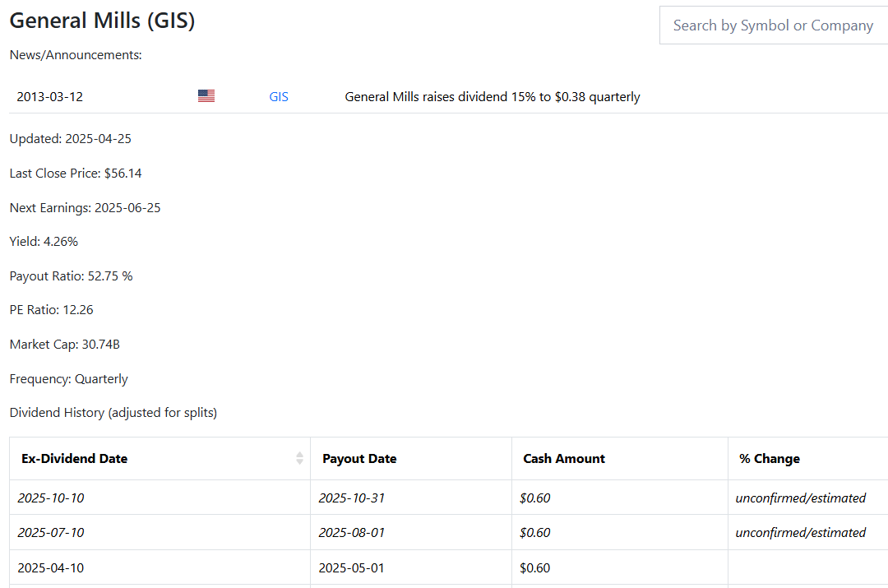
Task: Select the Yield: 4.26% text
Action: pyautogui.click(x=44, y=242)
